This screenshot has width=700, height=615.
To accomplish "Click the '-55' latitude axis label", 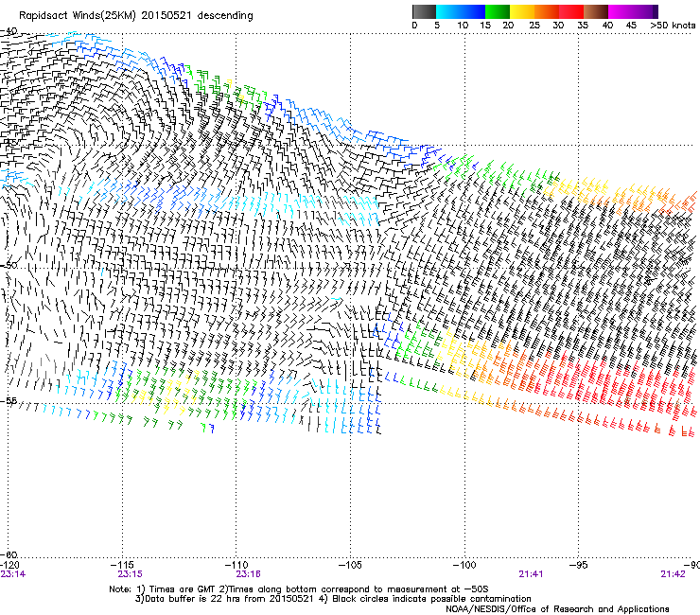I will pyautogui.click(x=9, y=401).
